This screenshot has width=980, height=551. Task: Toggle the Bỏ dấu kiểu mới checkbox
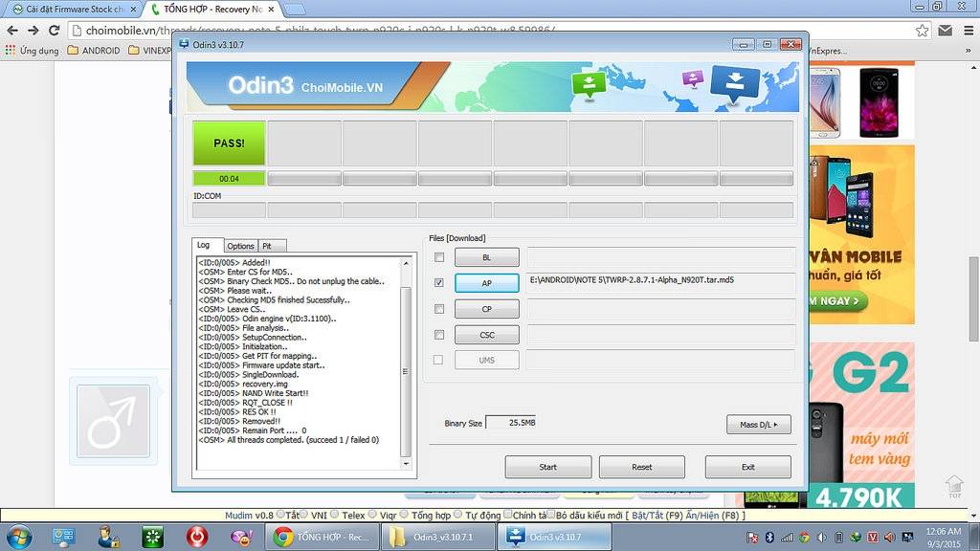[x=551, y=515]
